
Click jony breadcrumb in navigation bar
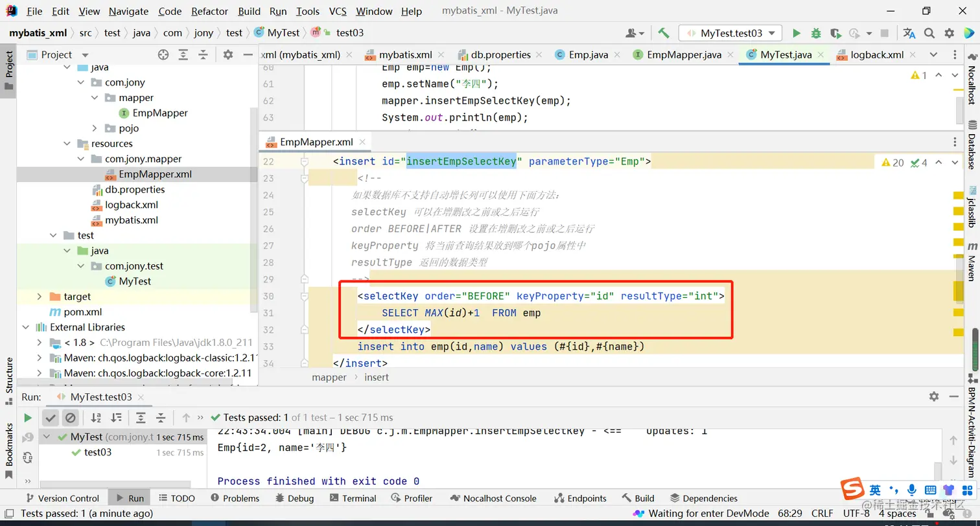point(204,32)
